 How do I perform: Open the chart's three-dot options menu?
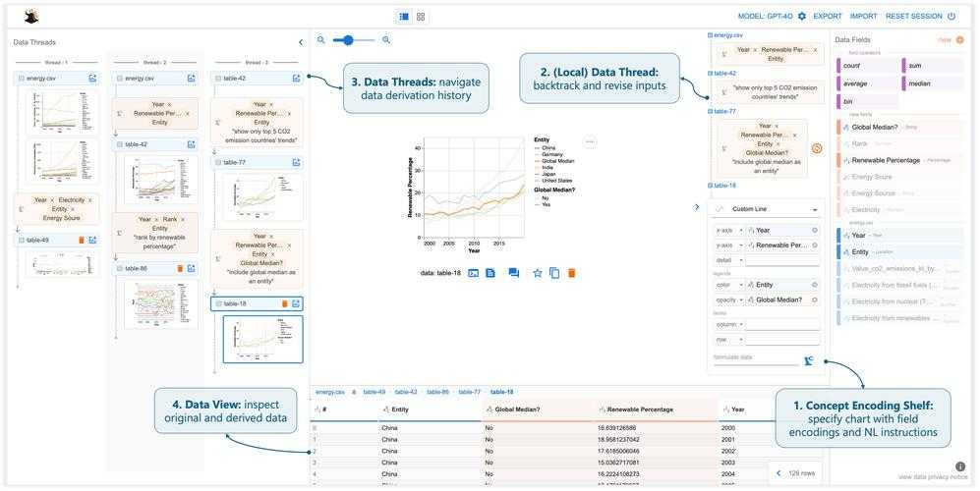coord(590,142)
